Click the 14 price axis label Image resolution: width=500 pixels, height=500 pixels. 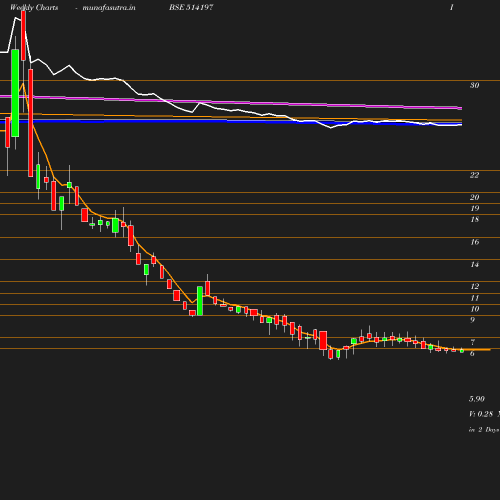475,265
